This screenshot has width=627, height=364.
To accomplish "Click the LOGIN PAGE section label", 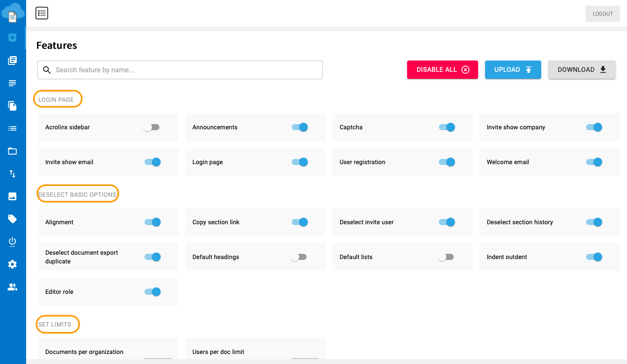I will 56,100.
